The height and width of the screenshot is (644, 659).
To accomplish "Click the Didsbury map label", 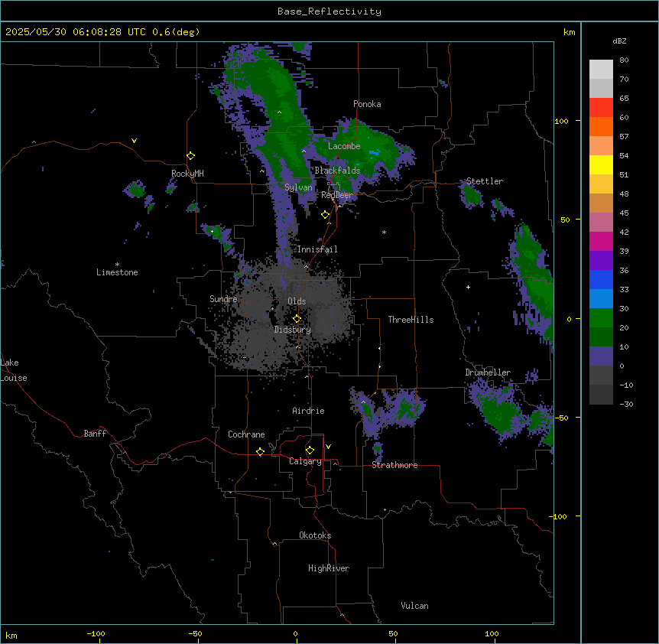I will (x=293, y=330).
